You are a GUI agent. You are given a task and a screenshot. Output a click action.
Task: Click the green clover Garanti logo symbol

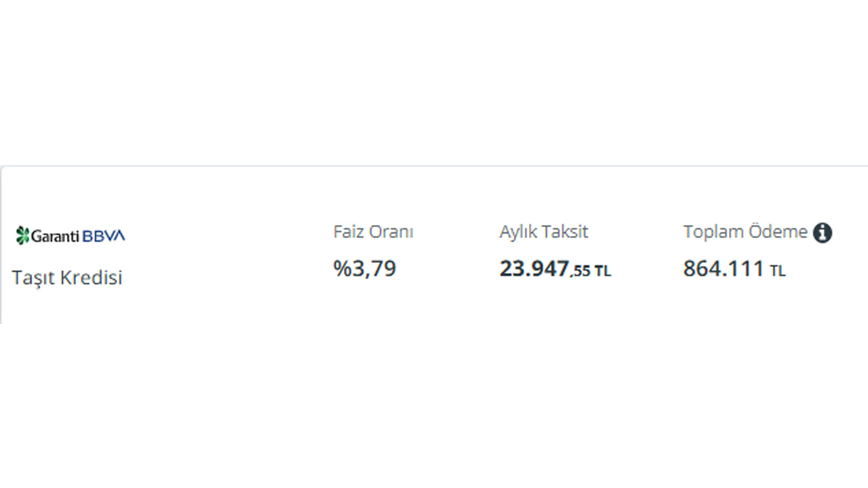coord(23,235)
